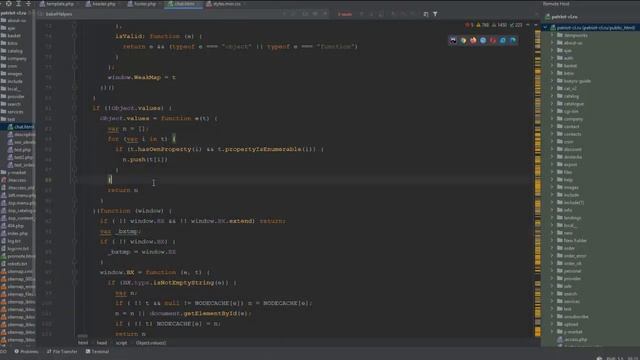Select the upload folder in Remote Host
This screenshot has width=640, height=360.
tap(571, 324)
